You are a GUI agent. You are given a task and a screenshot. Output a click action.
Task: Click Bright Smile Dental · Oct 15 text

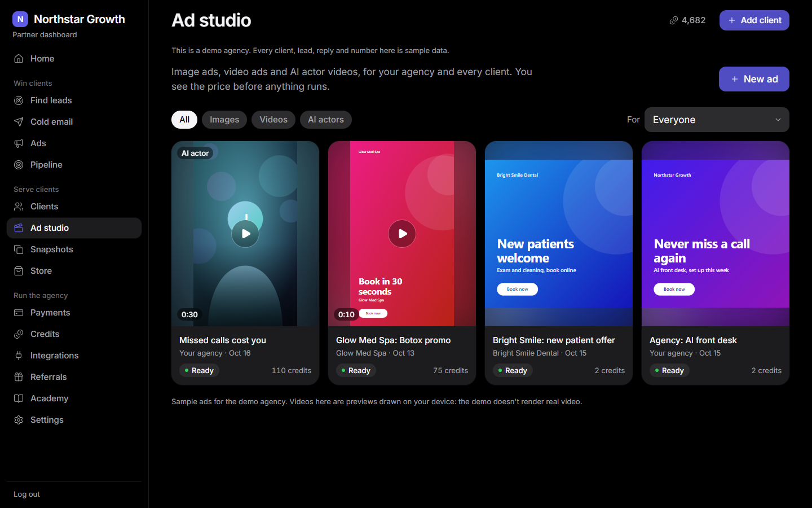[x=540, y=353]
